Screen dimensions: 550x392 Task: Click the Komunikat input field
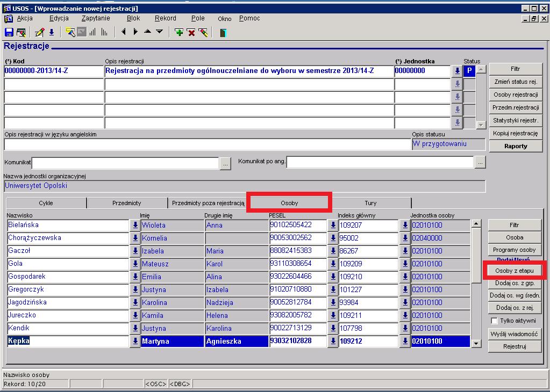pos(126,163)
